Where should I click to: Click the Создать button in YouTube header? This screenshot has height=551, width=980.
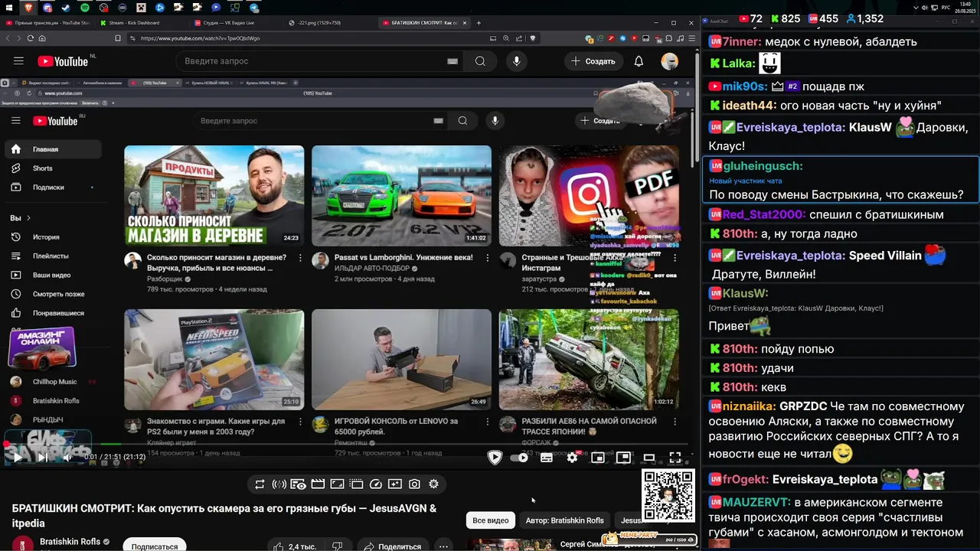(x=593, y=61)
